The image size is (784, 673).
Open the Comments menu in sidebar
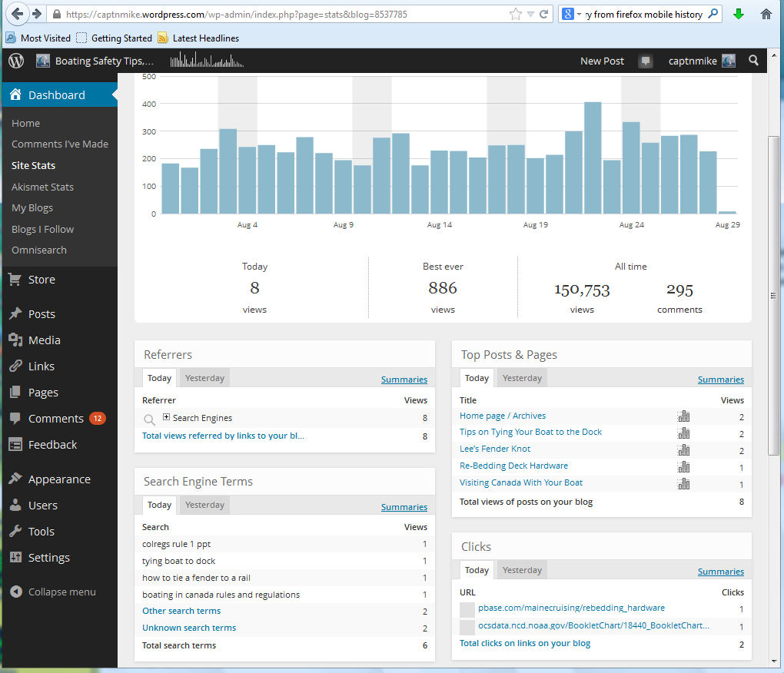(55, 419)
